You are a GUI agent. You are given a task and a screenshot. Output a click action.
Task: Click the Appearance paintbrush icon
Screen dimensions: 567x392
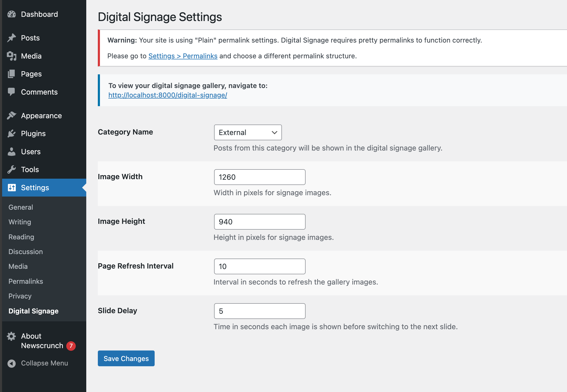pyautogui.click(x=12, y=116)
